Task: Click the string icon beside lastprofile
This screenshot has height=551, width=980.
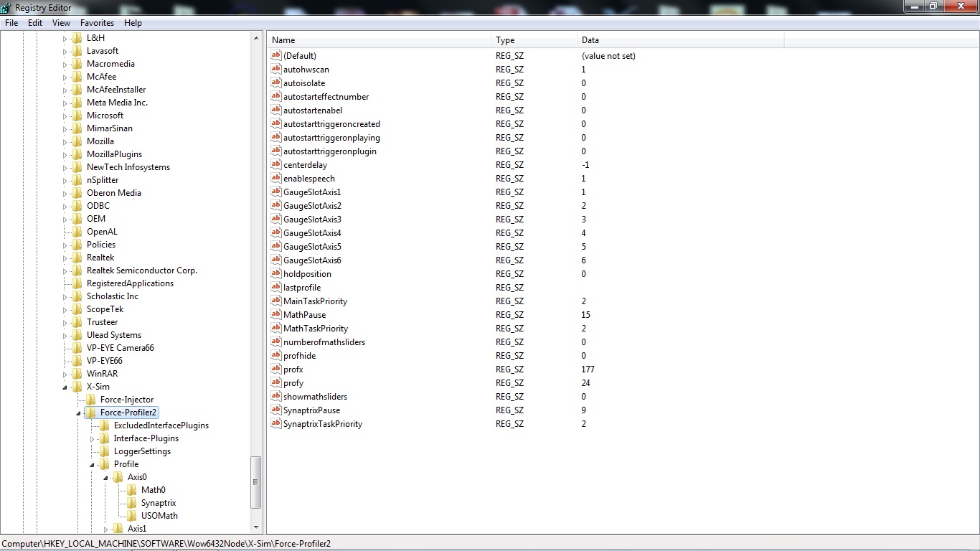Action: point(276,287)
